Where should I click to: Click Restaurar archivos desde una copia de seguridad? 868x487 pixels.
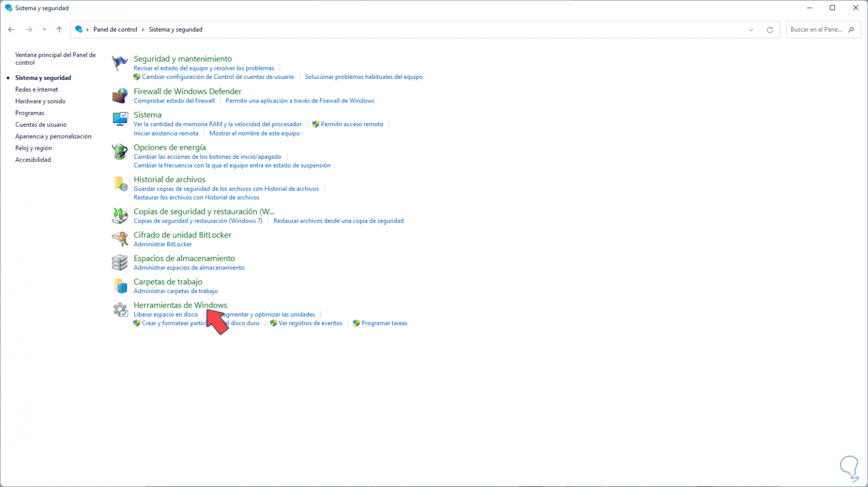[x=338, y=221]
